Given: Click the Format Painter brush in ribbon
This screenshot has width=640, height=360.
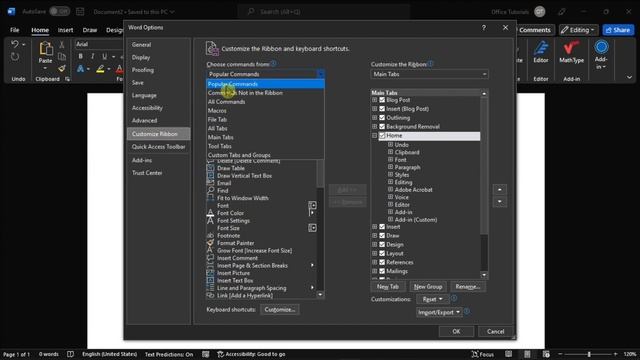Looking at the screenshot, I should [62, 69].
